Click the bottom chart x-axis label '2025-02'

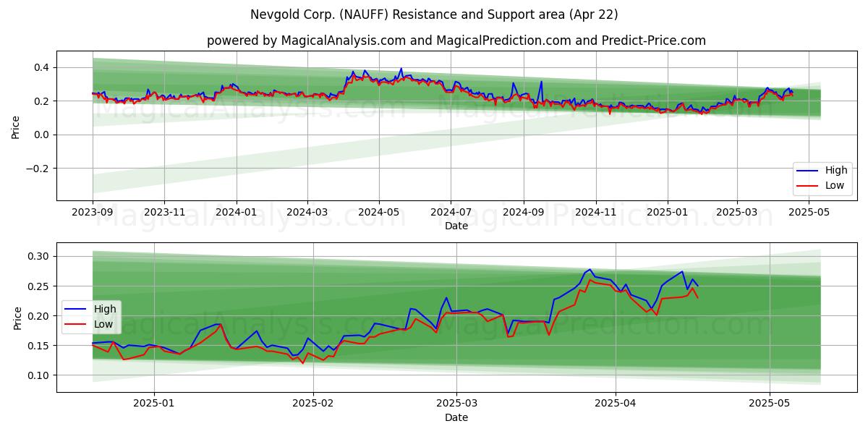click(314, 404)
